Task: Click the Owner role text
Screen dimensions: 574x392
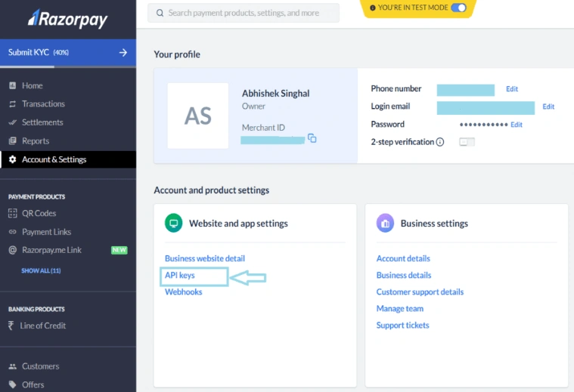Action: point(253,106)
